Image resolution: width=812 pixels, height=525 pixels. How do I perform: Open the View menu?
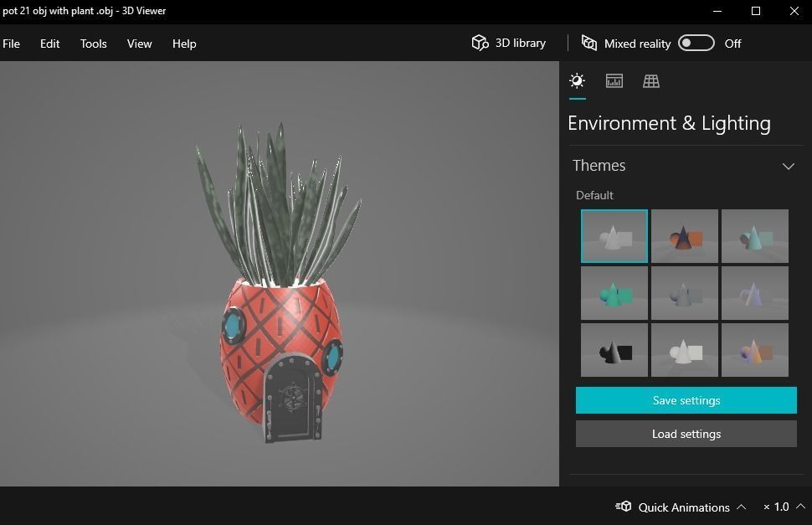click(139, 44)
